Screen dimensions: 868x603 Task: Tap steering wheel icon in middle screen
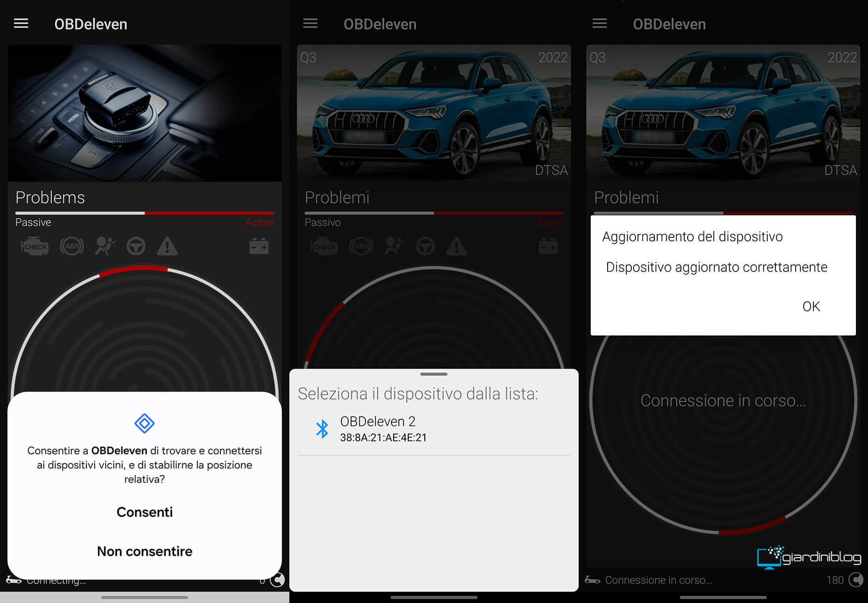pos(425,247)
